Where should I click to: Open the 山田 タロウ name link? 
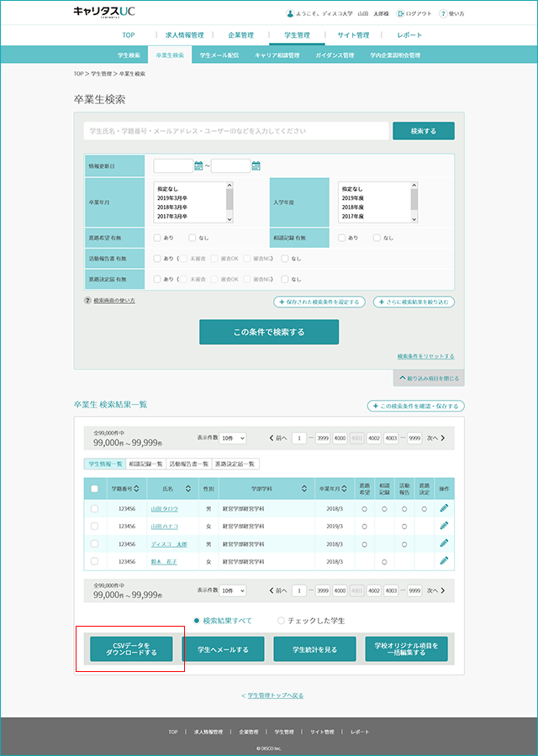(165, 509)
